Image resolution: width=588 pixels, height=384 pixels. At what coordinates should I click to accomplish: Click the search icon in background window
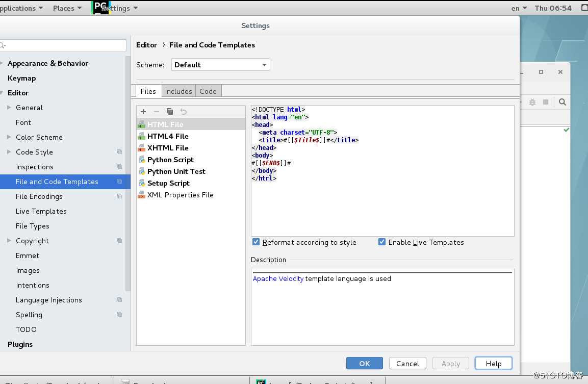click(x=562, y=102)
